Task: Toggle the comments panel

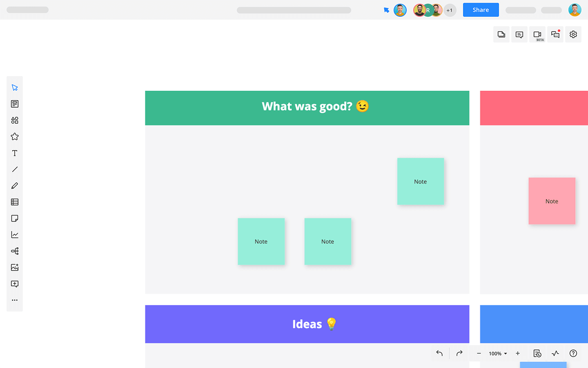Action: (519, 35)
